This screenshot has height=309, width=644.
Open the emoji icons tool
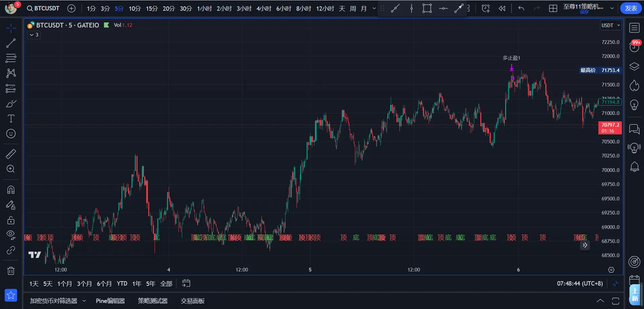pos(11,134)
